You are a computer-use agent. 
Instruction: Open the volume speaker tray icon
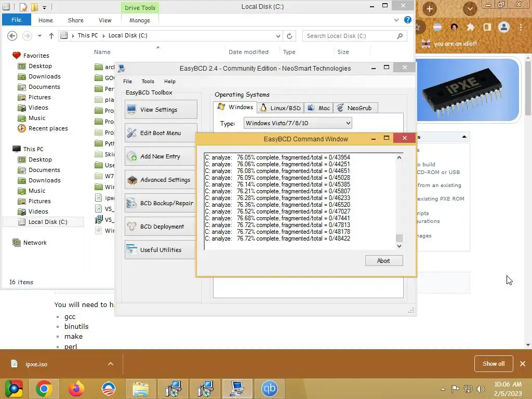481,389
